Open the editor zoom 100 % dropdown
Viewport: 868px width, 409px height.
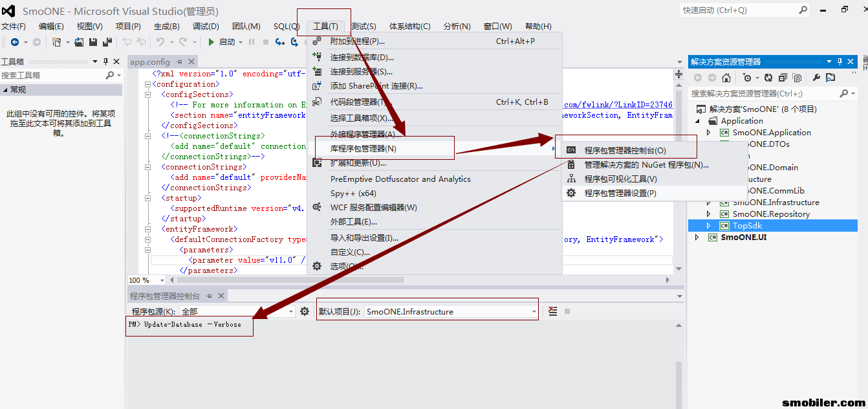[162, 280]
